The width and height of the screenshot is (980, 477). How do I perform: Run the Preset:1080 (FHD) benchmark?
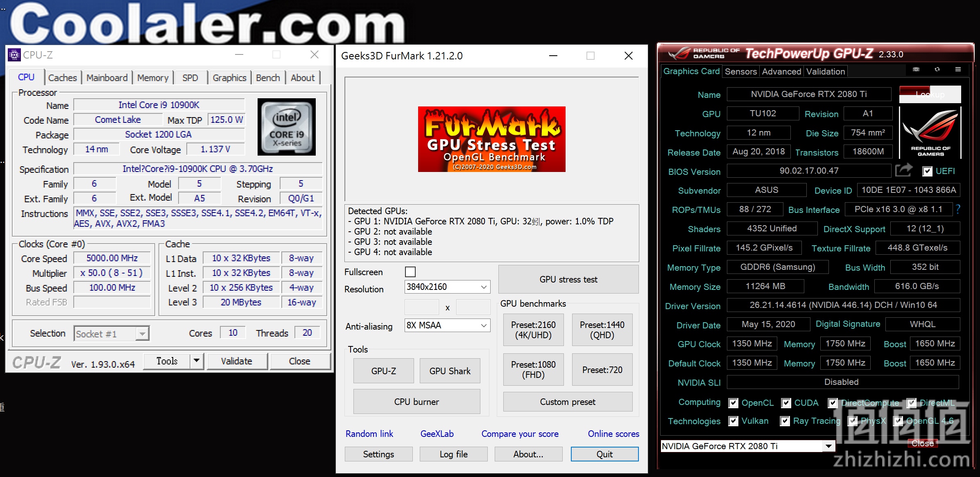click(x=533, y=369)
